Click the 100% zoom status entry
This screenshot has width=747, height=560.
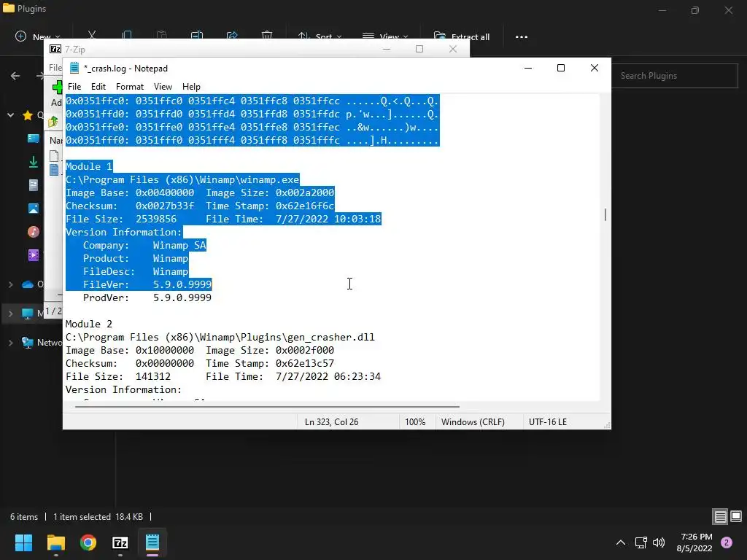415,422
